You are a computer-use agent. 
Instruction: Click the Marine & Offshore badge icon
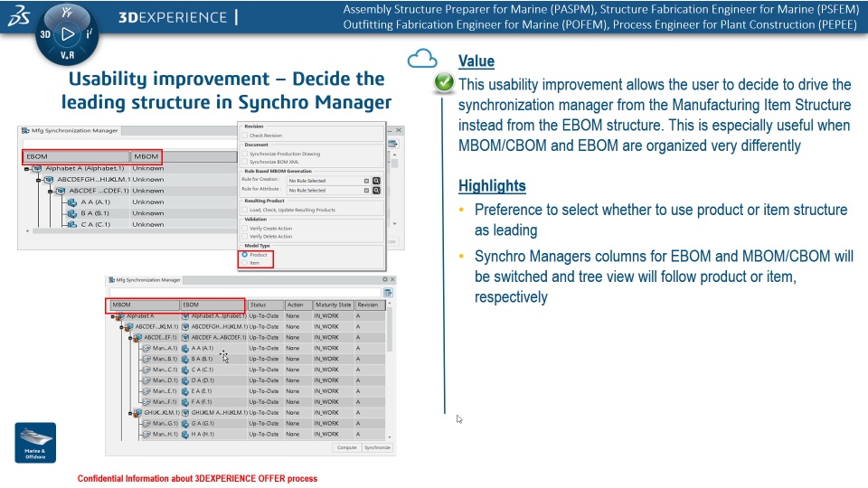(35, 443)
